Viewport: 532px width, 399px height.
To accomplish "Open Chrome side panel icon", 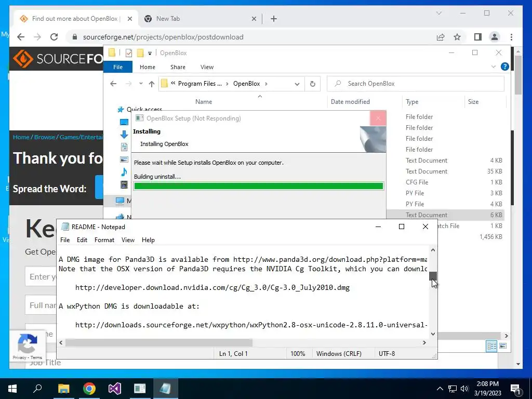I will click(x=478, y=37).
